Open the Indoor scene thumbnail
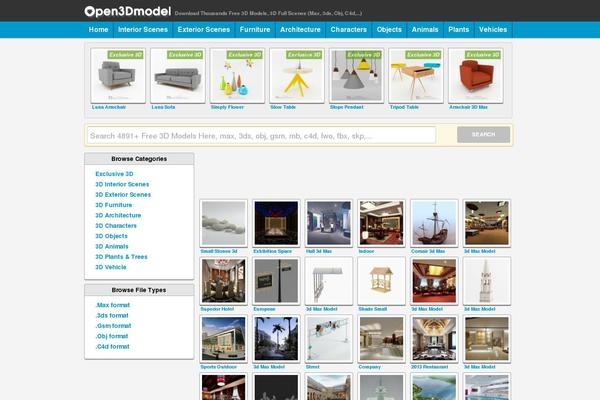The width and height of the screenshot is (600, 400). pyautogui.click(x=382, y=223)
